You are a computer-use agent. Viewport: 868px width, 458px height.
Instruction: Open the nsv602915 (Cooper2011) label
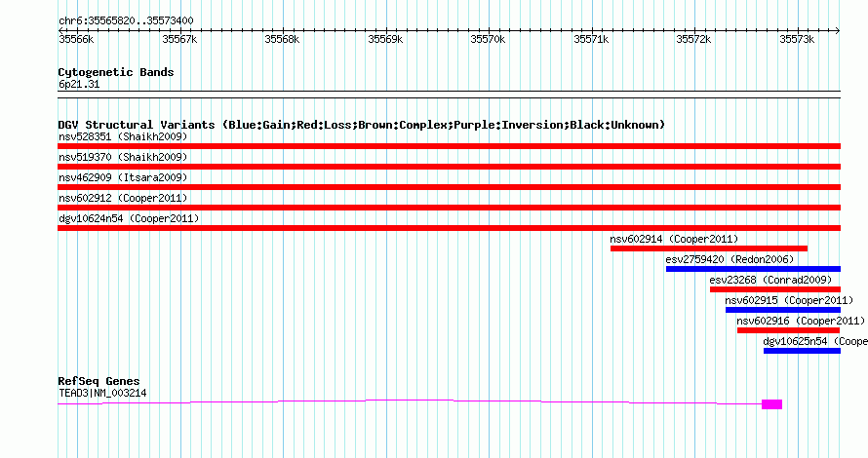pos(789,300)
